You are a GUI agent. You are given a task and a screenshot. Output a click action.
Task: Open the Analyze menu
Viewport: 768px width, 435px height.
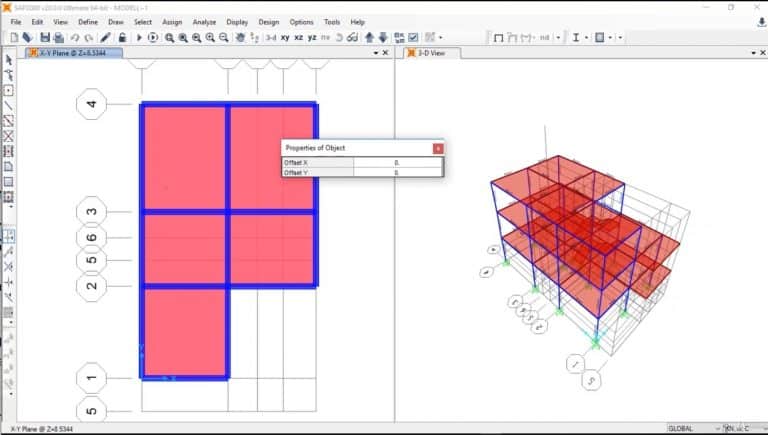[x=203, y=21]
